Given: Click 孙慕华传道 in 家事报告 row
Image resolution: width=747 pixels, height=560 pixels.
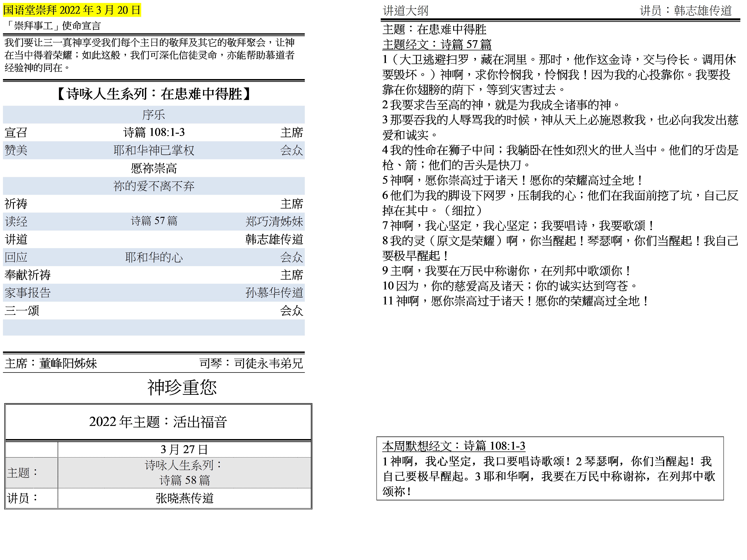Looking at the screenshot, I should [274, 293].
